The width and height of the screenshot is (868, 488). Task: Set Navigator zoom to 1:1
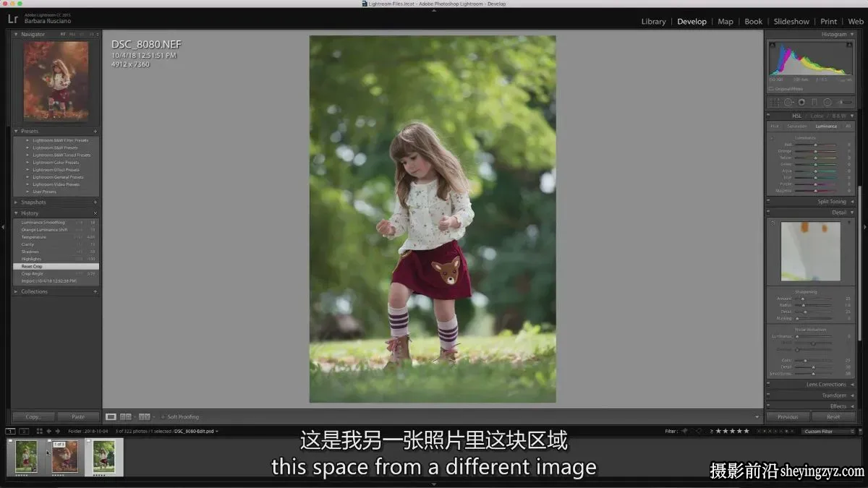(82, 34)
